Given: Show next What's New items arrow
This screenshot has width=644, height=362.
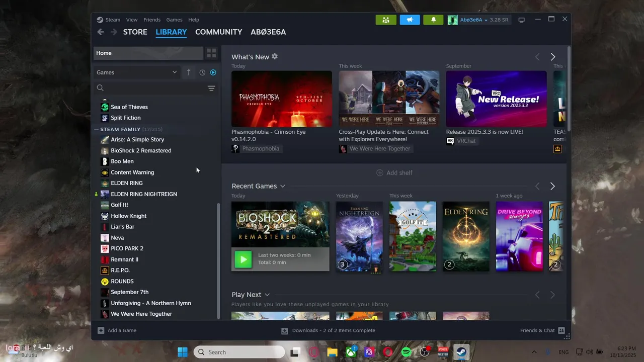Looking at the screenshot, I should pyautogui.click(x=552, y=57).
